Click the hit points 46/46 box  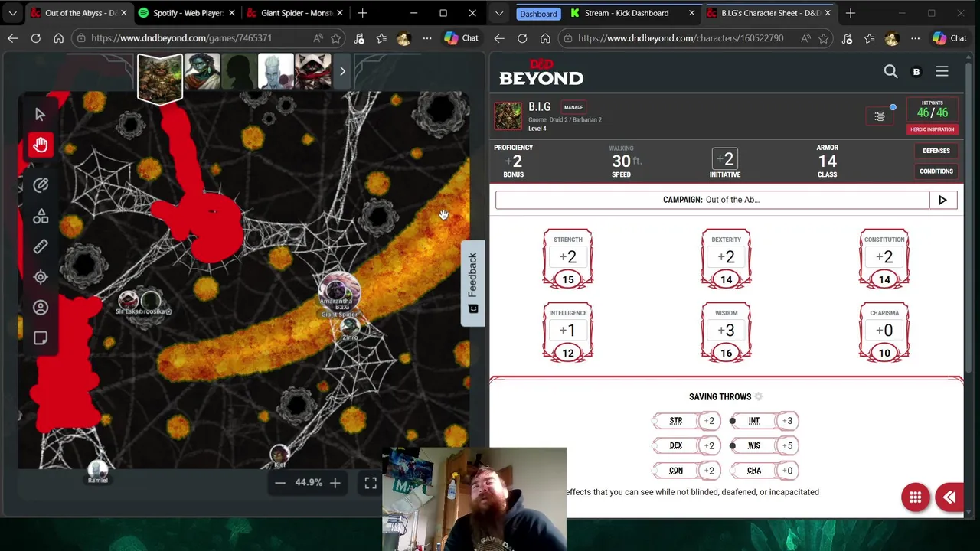pos(932,109)
